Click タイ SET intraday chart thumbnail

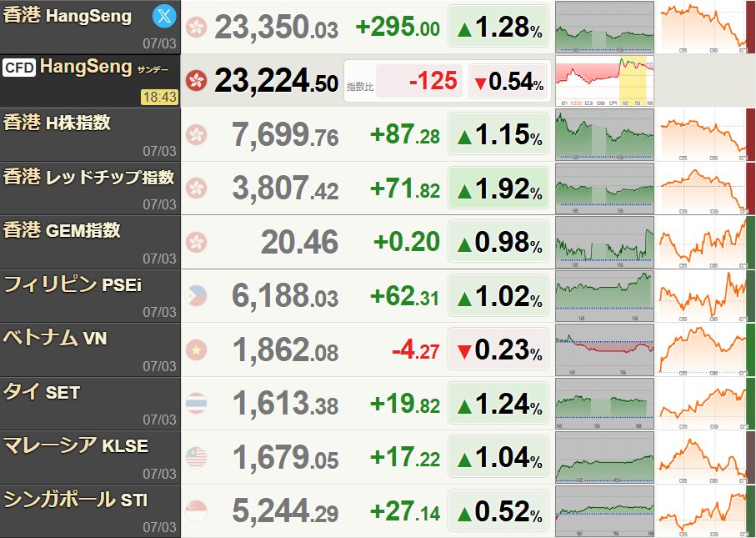point(604,404)
